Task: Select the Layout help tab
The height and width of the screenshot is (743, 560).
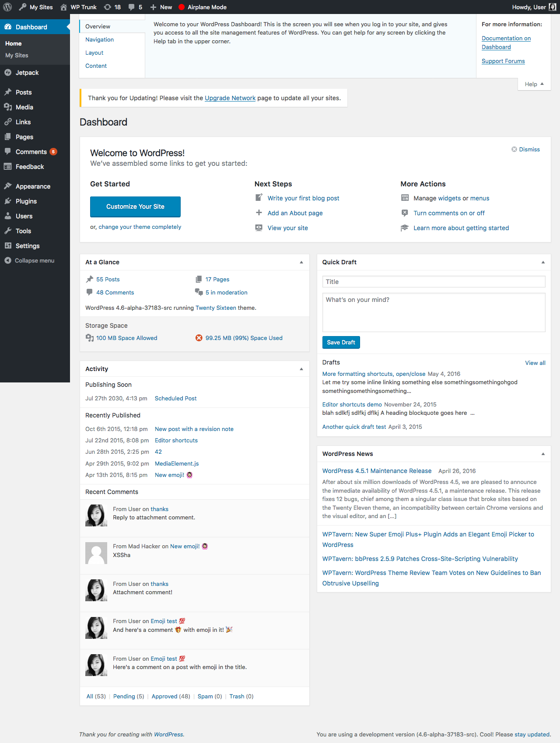Action: 94,53
